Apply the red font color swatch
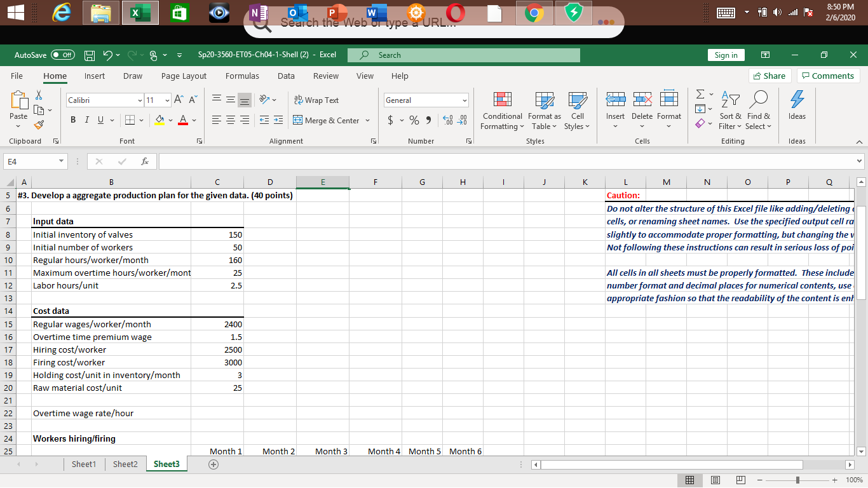Viewport: 868px width, 488px height. [x=182, y=121]
